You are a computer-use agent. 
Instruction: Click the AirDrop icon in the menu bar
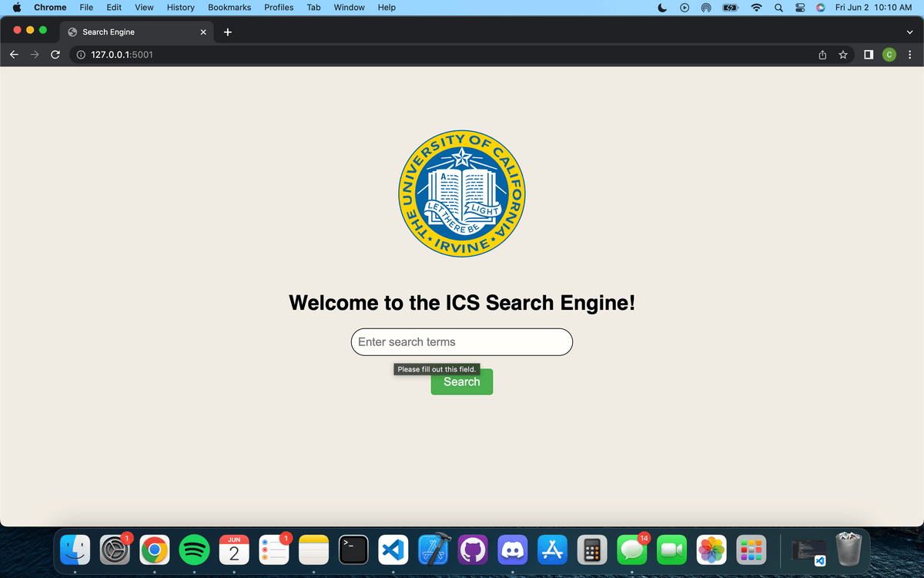coord(705,8)
